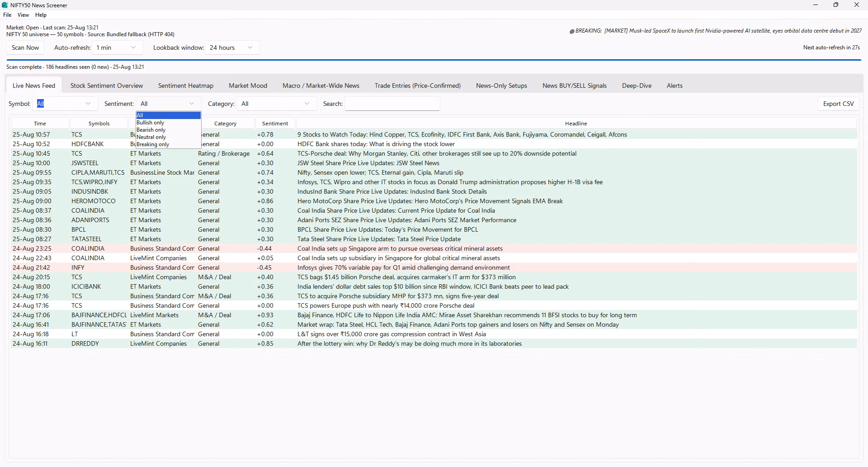
Task: Open Trade Entries (Price-Confirmed) tab
Action: [x=418, y=86]
